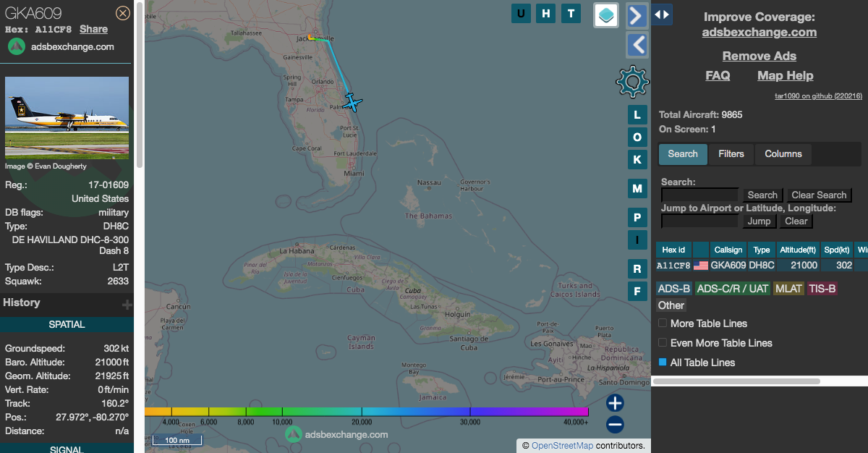868x453 pixels.
Task: Open the Map Help link
Action: [x=786, y=75]
